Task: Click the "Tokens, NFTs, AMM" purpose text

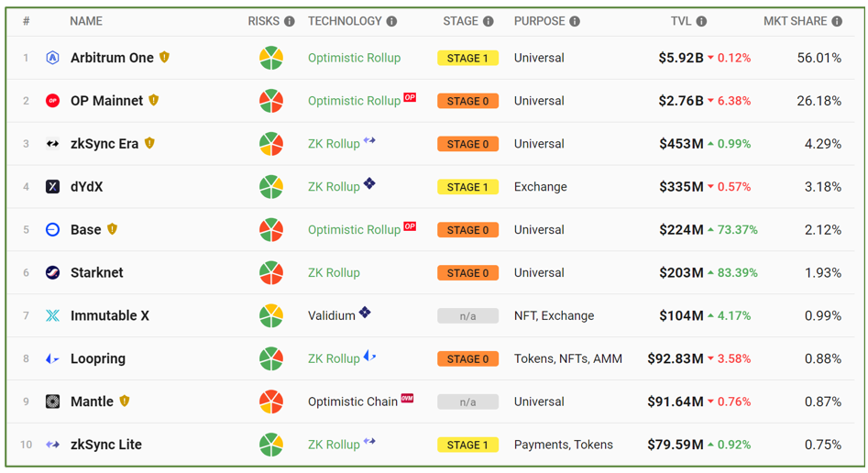Action: pos(568,359)
